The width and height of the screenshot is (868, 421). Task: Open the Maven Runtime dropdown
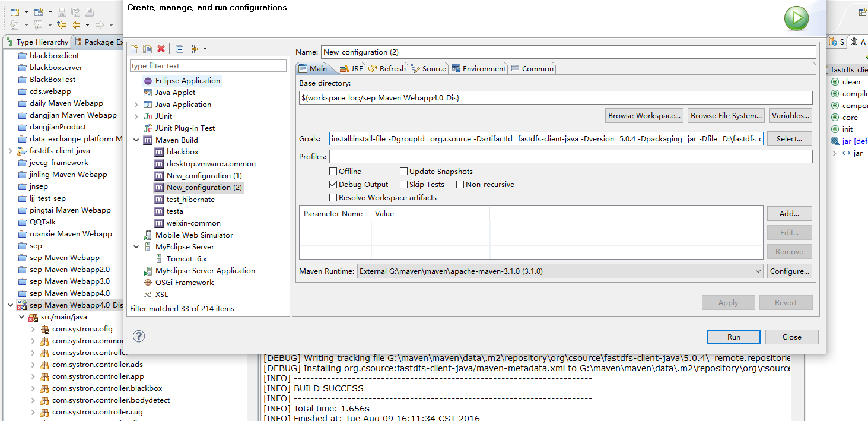(x=560, y=271)
